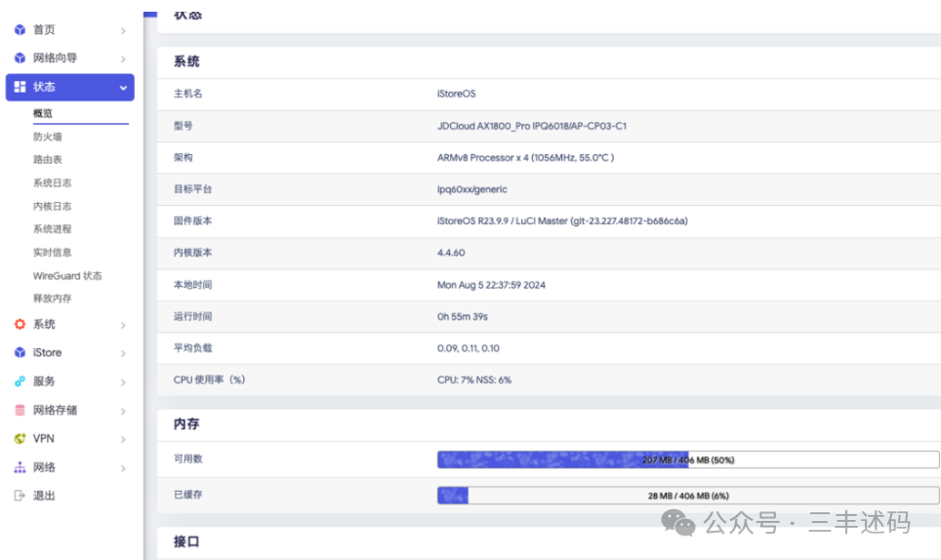The height and width of the screenshot is (560, 941).
Task: Click the 系统 gear icon in the sidebar
Action: click(20, 324)
